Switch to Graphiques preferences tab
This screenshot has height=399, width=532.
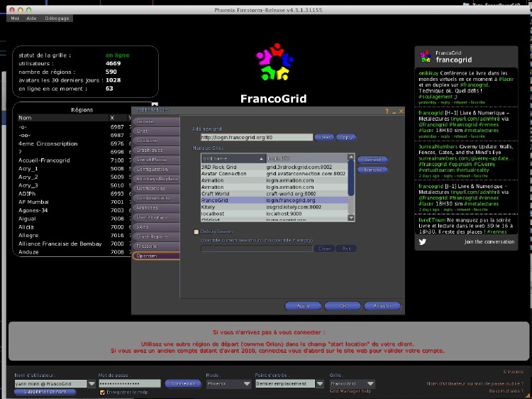pyautogui.click(x=156, y=150)
